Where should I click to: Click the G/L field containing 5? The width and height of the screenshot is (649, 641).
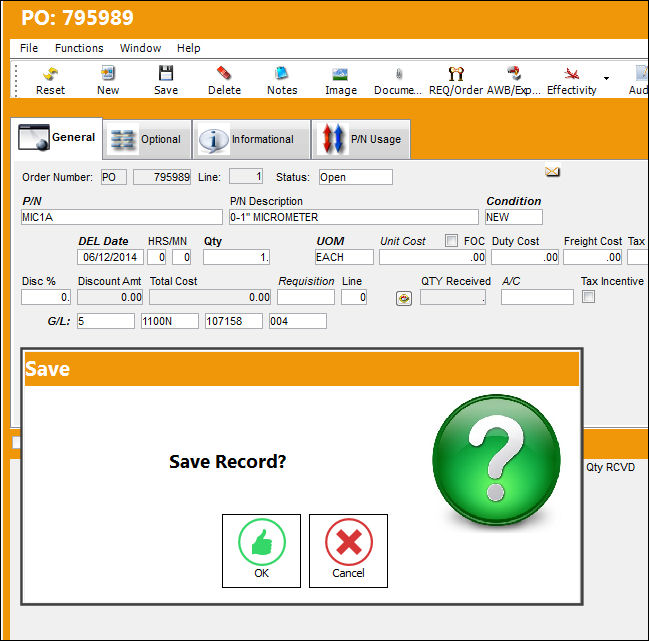[106, 321]
